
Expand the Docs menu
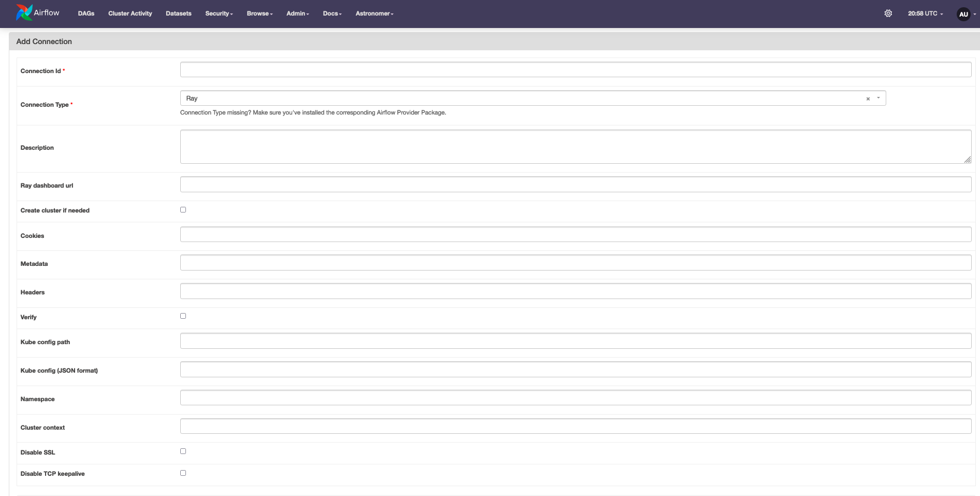pos(332,13)
